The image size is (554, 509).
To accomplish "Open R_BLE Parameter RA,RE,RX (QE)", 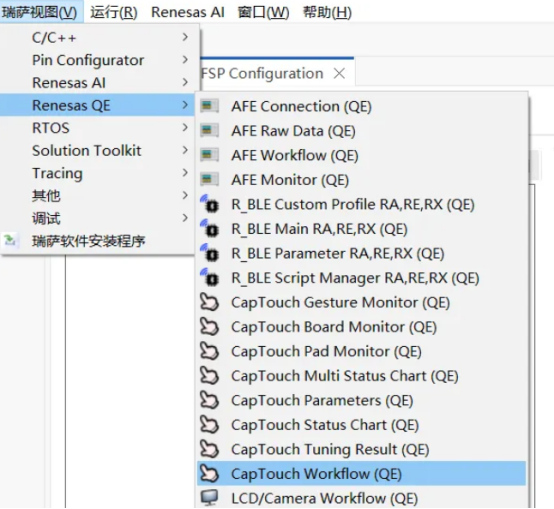I will click(x=361, y=253).
